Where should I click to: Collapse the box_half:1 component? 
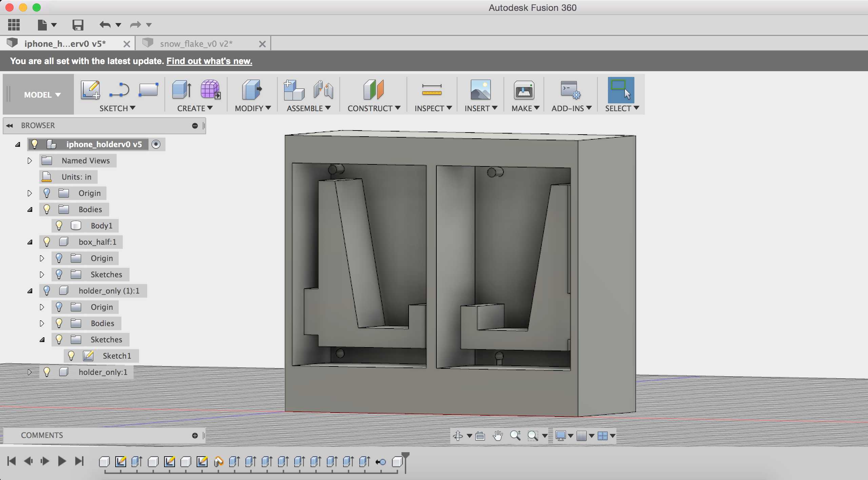tap(30, 242)
